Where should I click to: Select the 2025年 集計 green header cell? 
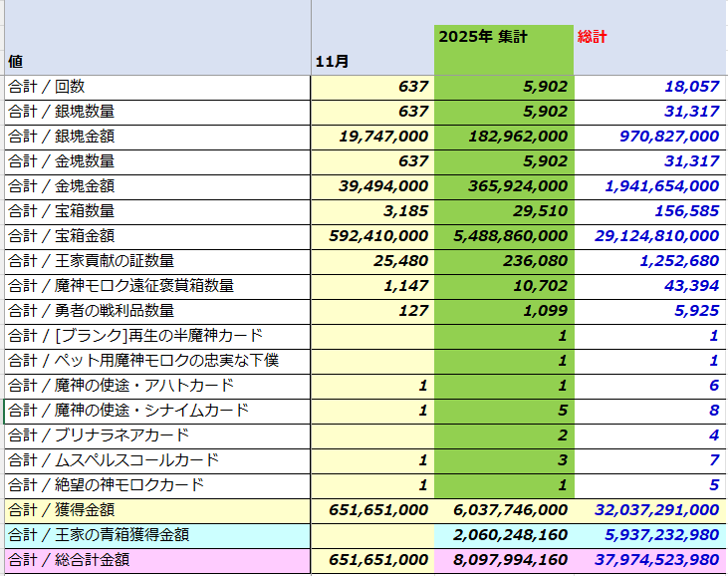[x=483, y=37]
